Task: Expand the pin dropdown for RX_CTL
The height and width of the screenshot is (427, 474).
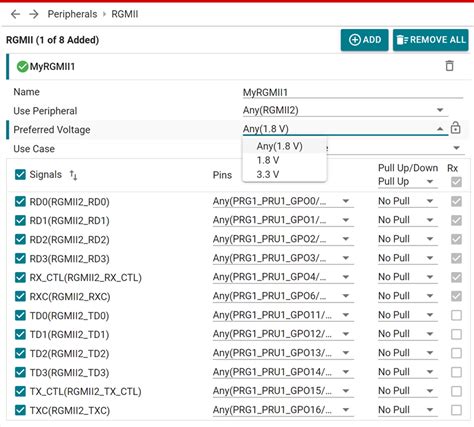Action: 283,277
